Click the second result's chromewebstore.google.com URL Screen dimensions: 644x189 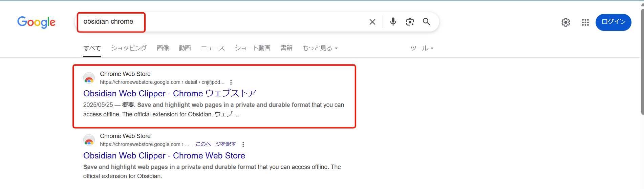(x=144, y=144)
